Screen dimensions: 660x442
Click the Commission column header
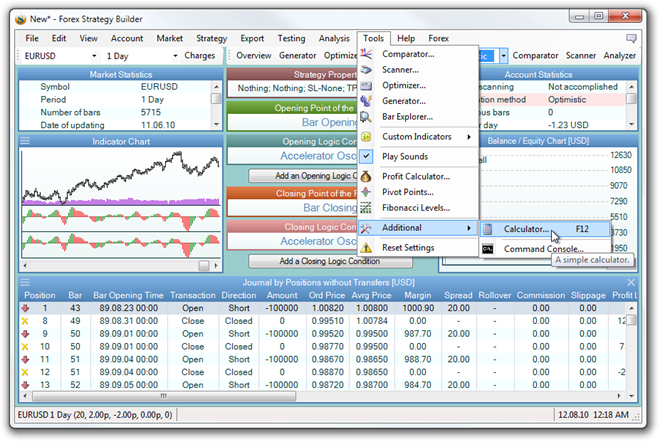[540, 295]
